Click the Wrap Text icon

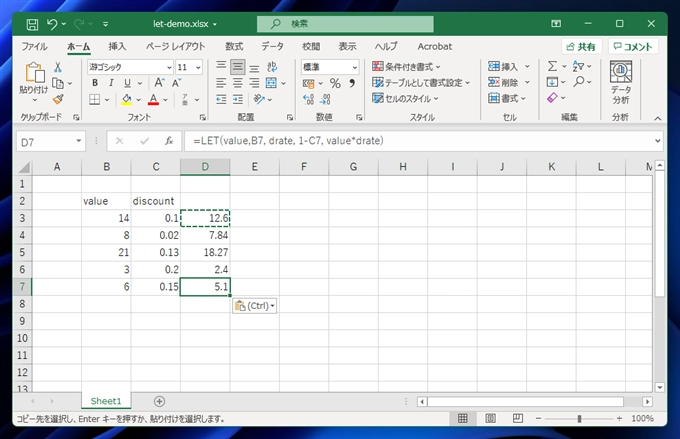pyautogui.click(x=272, y=66)
